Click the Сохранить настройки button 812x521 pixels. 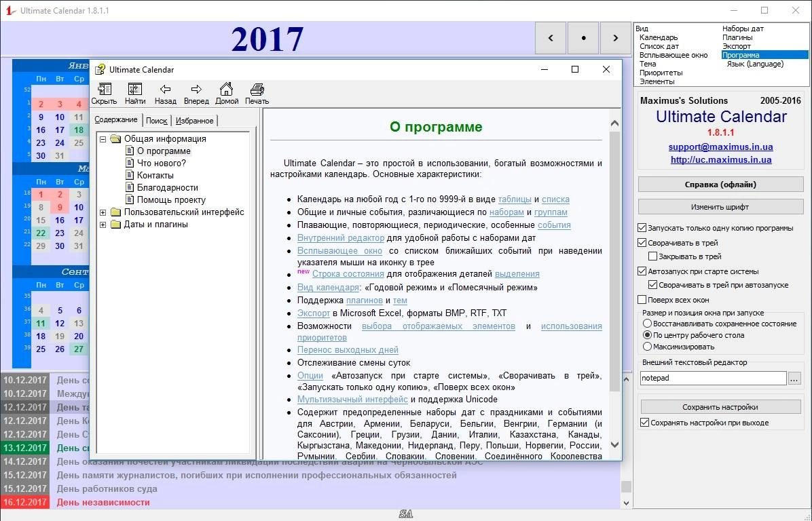pyautogui.click(x=720, y=406)
